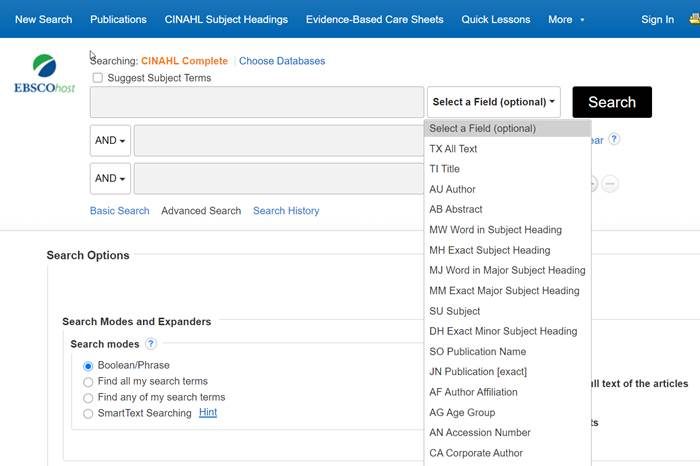Click the remove row minus icon

point(610,183)
